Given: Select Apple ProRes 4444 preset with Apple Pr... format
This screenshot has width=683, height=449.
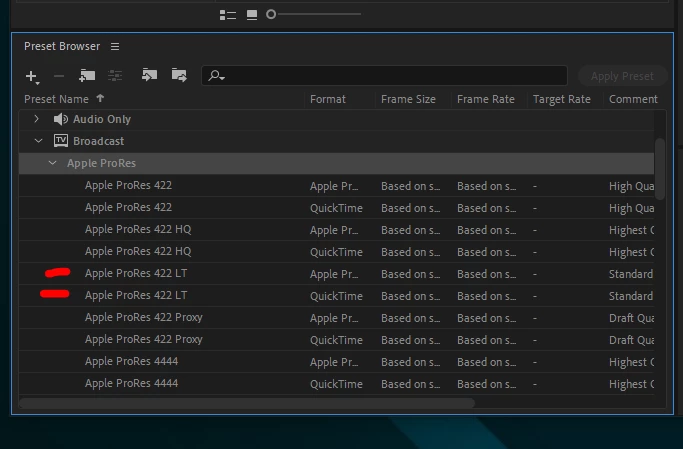Looking at the screenshot, I should 336,361.
